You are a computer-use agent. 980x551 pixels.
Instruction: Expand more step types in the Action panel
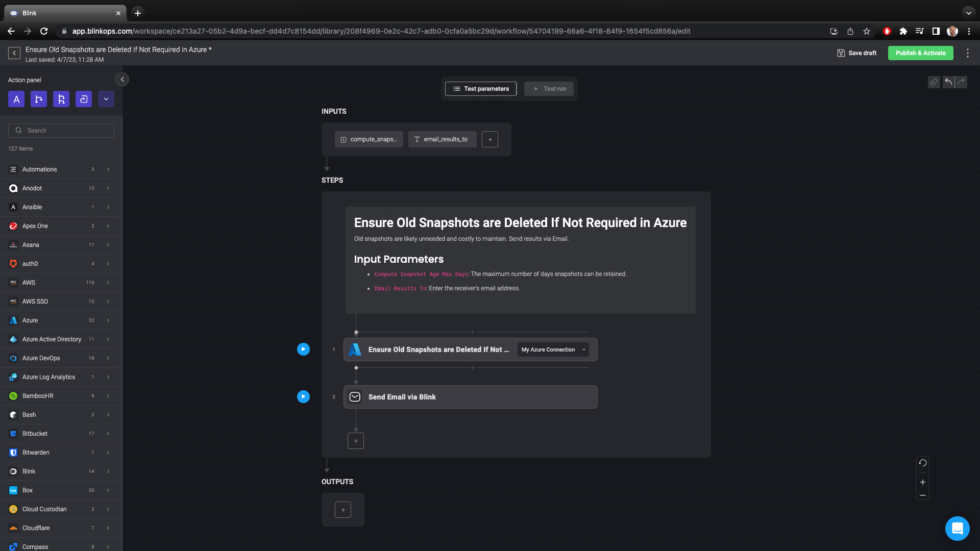[106, 99]
